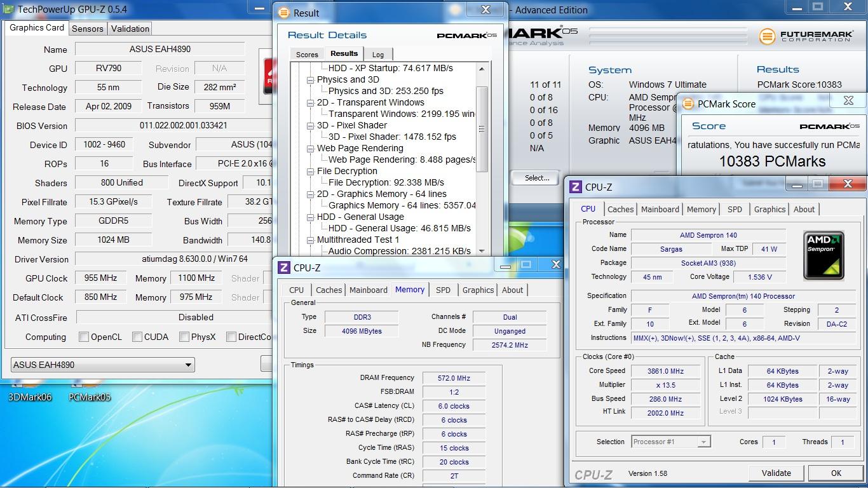Click the PCMark05 Select... button
This screenshot has height=488, width=868.
click(x=537, y=178)
